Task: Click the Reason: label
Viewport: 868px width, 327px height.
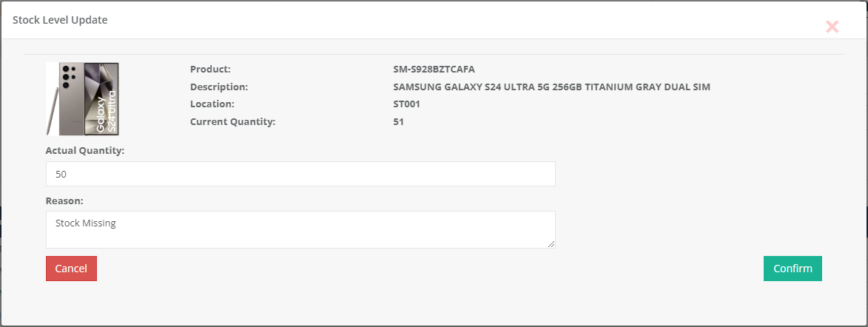Action: tap(64, 200)
